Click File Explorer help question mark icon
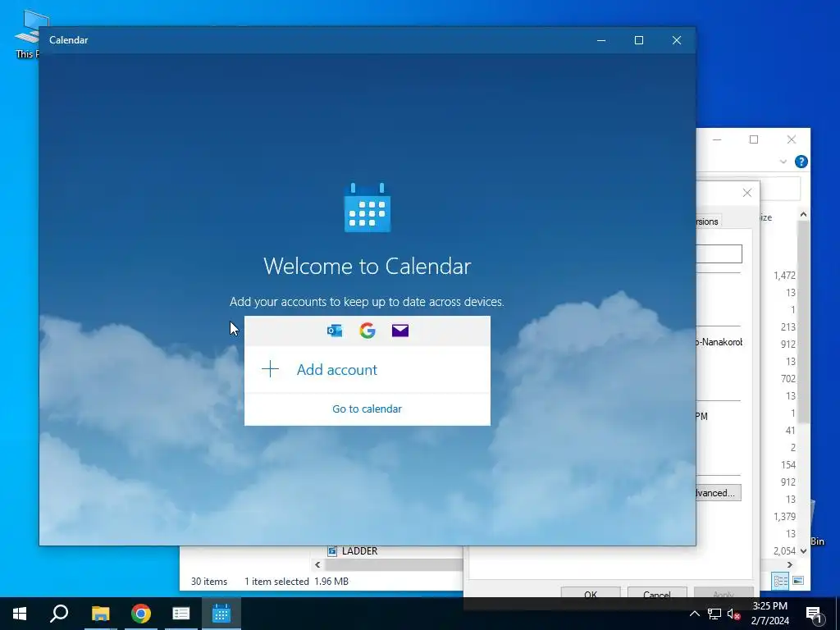This screenshot has height=630, width=840. point(801,162)
